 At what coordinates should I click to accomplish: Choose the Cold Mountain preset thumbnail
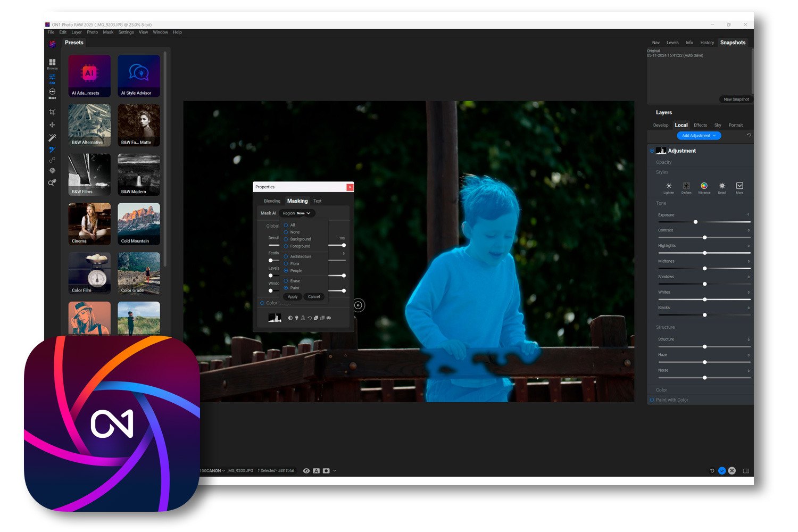point(139,224)
